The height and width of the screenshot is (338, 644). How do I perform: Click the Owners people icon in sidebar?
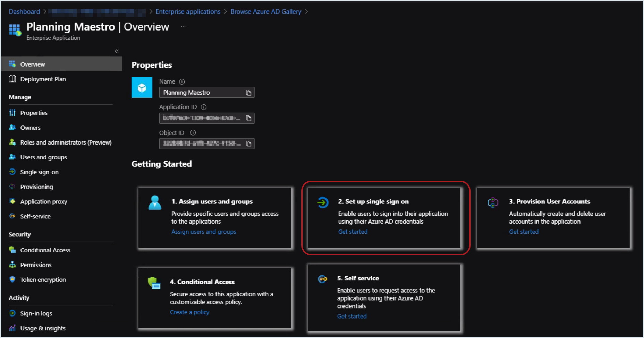[x=12, y=128]
